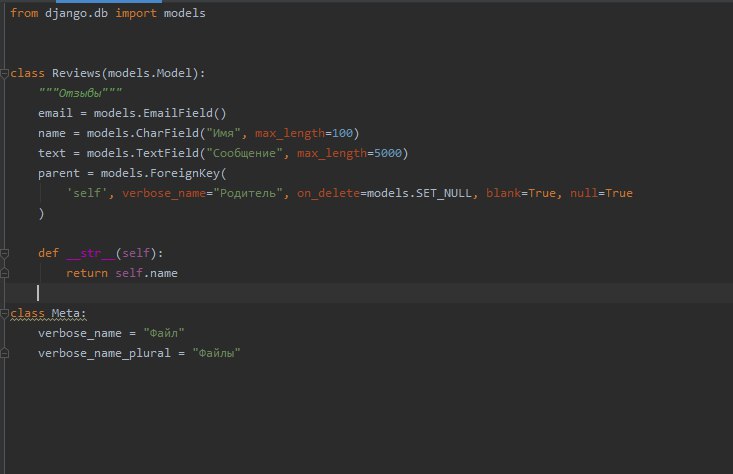Click 'verbose_name_plural' variable

point(104,353)
